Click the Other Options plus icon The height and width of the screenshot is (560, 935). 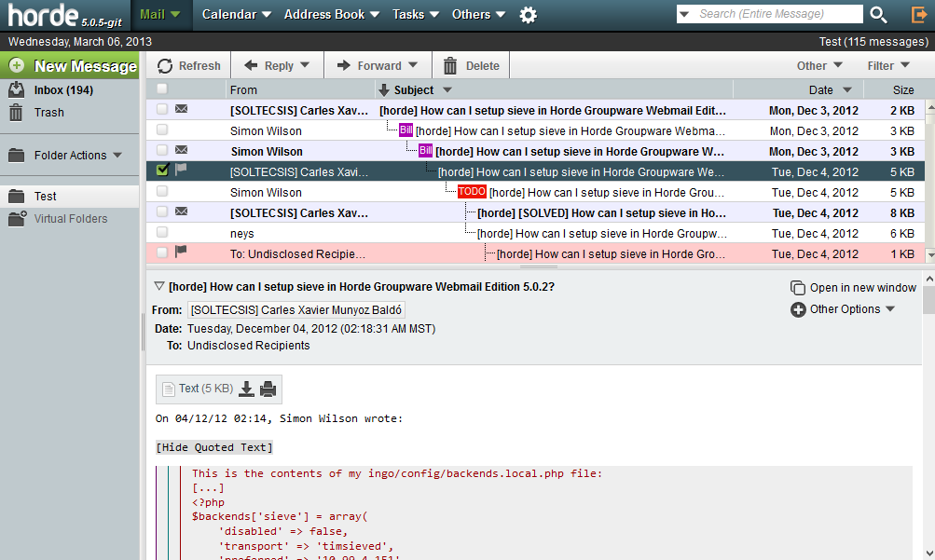point(798,309)
